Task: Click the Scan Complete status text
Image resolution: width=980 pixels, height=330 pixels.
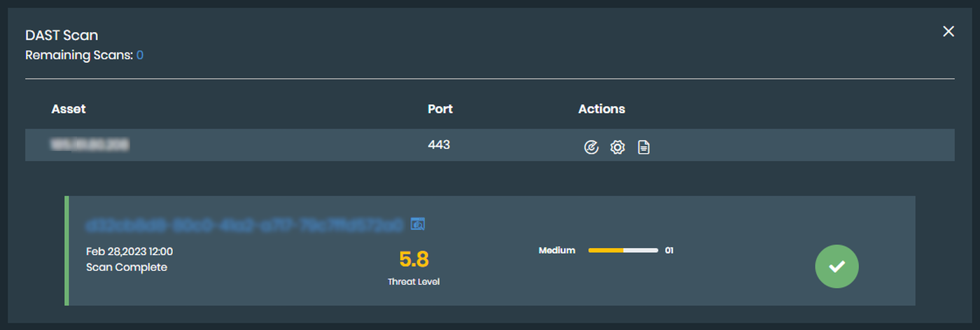Action: pos(127,267)
